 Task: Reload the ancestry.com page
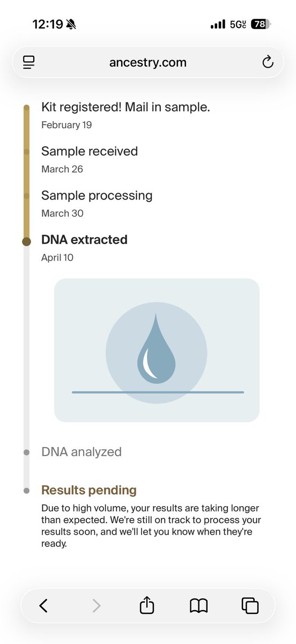pyautogui.click(x=268, y=62)
